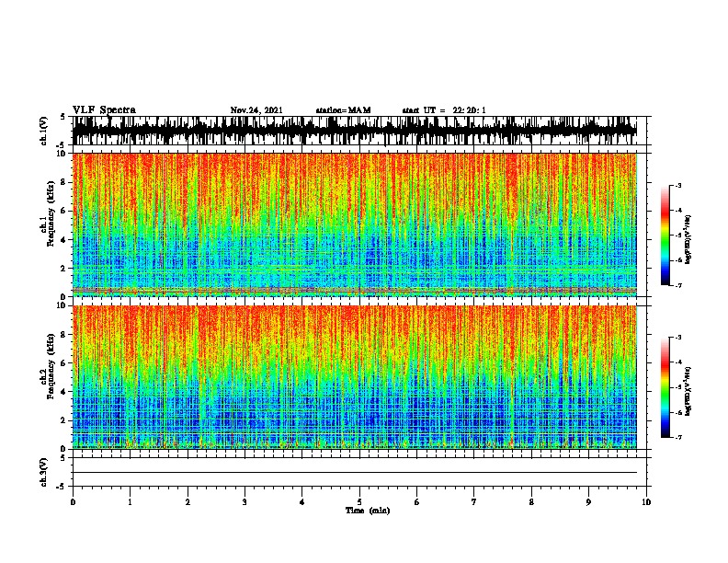Click the time axis tick label "9"
The image size is (728, 563).
pos(588,502)
